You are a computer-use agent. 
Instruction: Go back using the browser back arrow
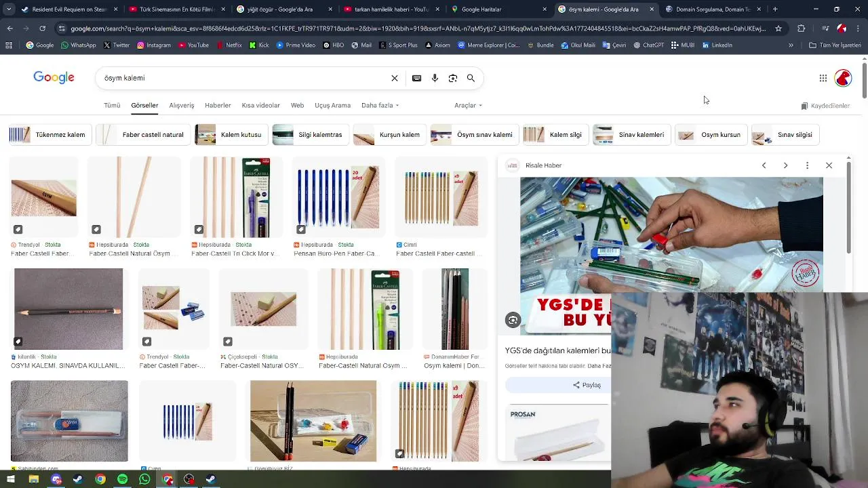click(9, 28)
